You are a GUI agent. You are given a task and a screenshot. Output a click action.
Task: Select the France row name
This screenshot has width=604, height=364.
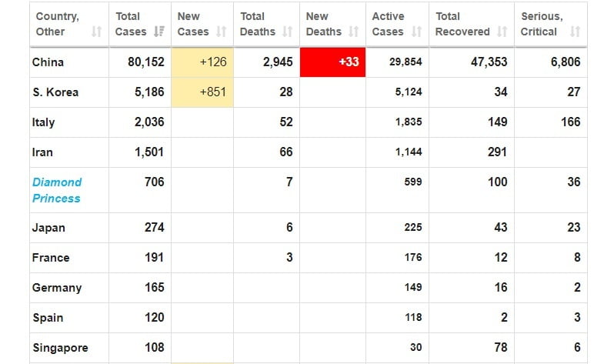point(51,258)
